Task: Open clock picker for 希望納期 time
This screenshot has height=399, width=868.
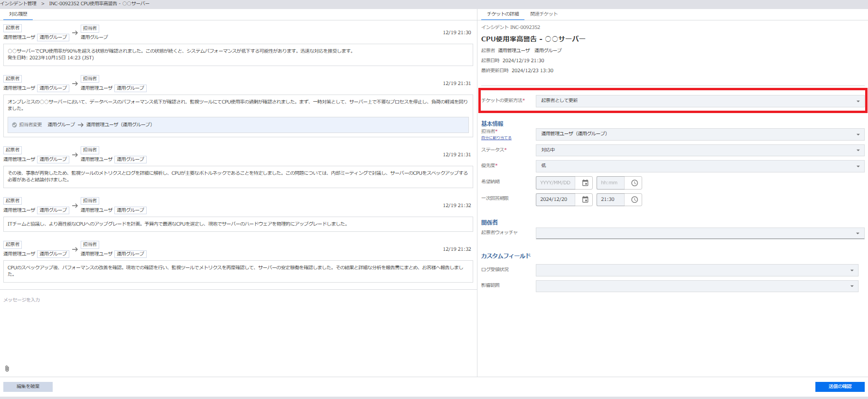Action: point(635,183)
